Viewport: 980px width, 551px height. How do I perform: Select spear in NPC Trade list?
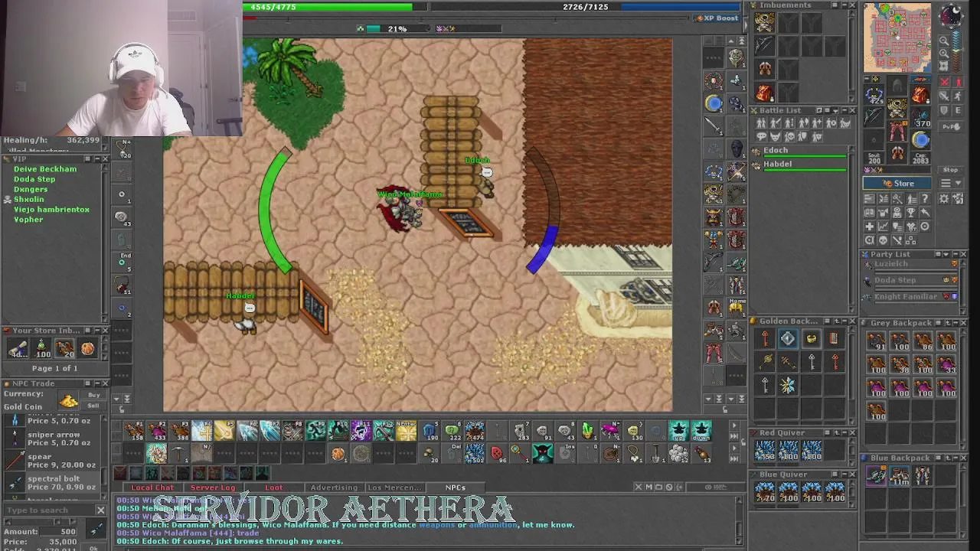(54, 461)
